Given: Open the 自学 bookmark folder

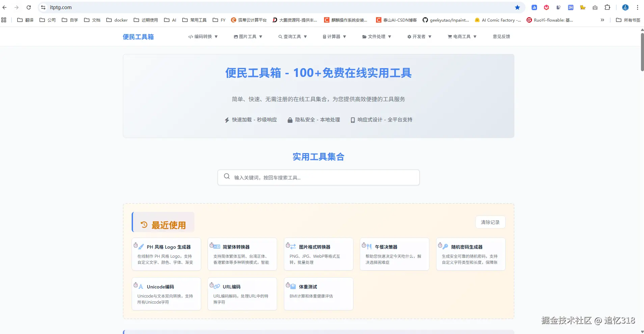Looking at the screenshot, I should [x=70, y=20].
